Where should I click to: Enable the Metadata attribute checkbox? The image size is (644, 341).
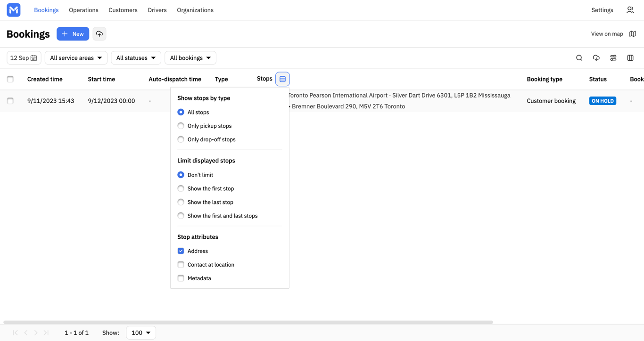[181, 278]
